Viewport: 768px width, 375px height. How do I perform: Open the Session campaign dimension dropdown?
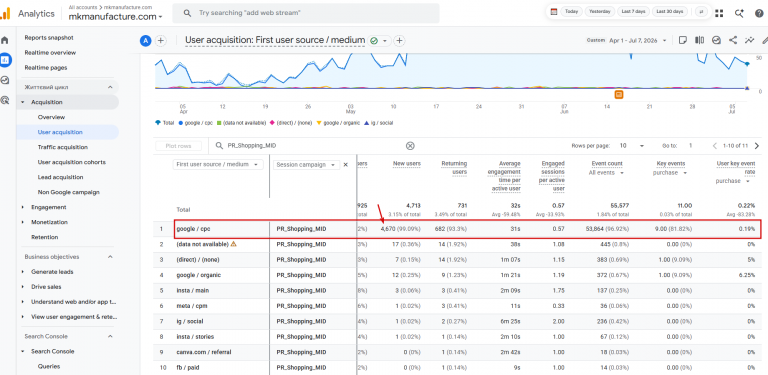(307, 164)
